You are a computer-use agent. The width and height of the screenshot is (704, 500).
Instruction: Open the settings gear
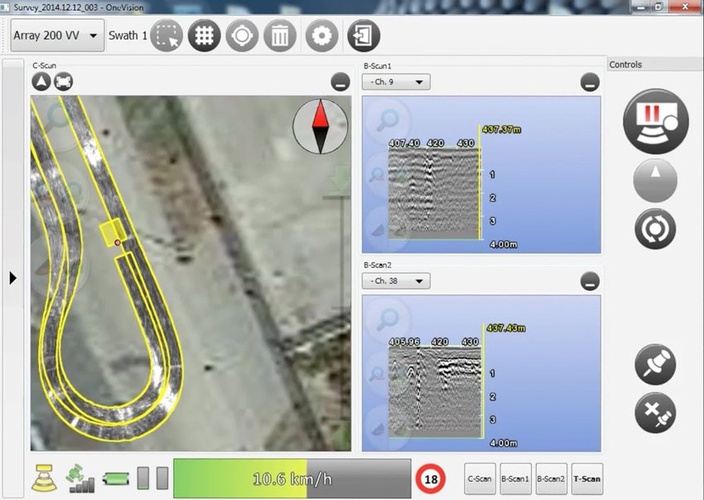[321, 36]
